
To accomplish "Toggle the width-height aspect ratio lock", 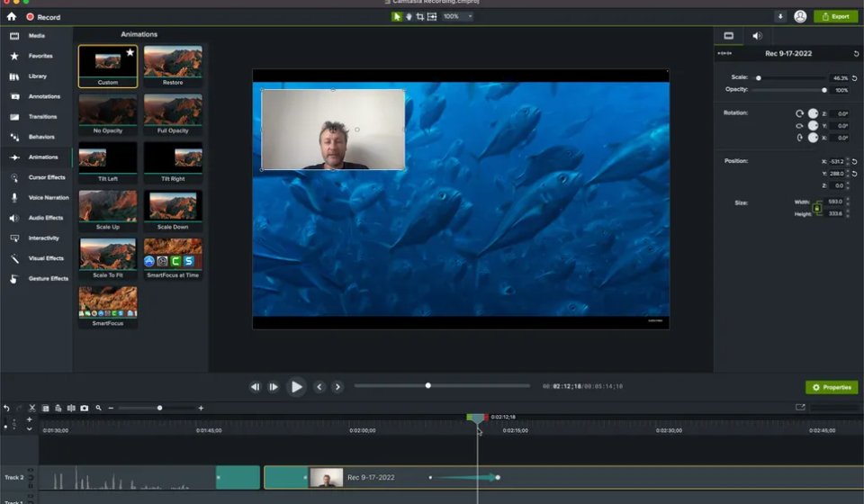I will tap(817, 208).
